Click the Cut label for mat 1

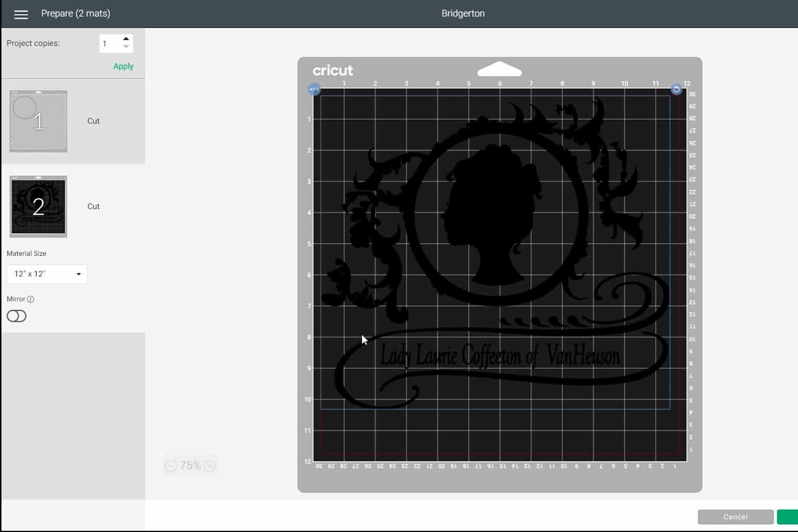93,121
